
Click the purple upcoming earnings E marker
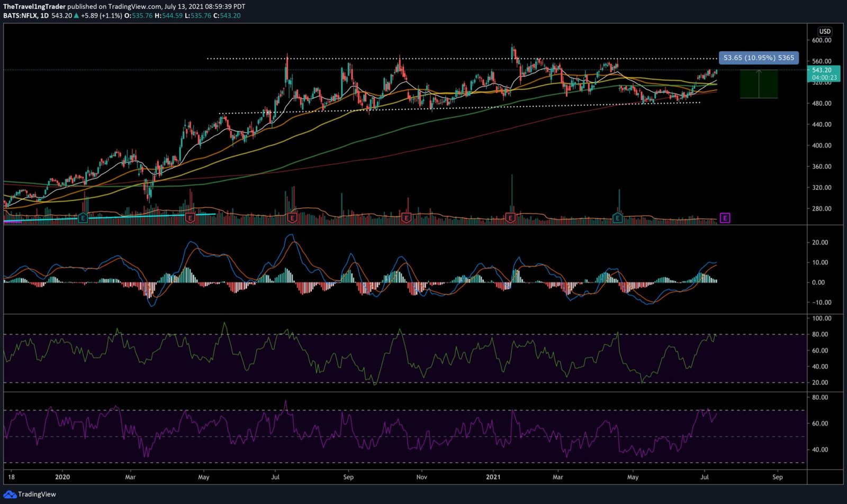tap(725, 218)
